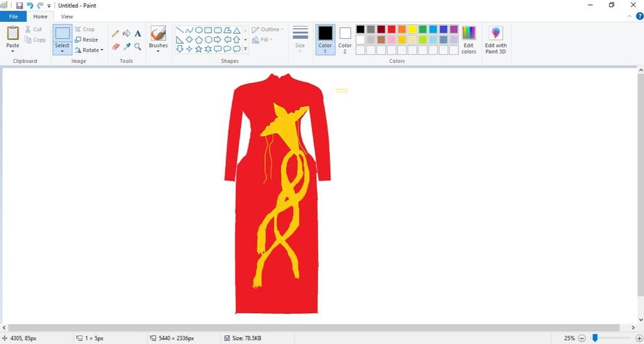Choose the Hexagon shape
644x344 pixels.
click(x=208, y=40)
